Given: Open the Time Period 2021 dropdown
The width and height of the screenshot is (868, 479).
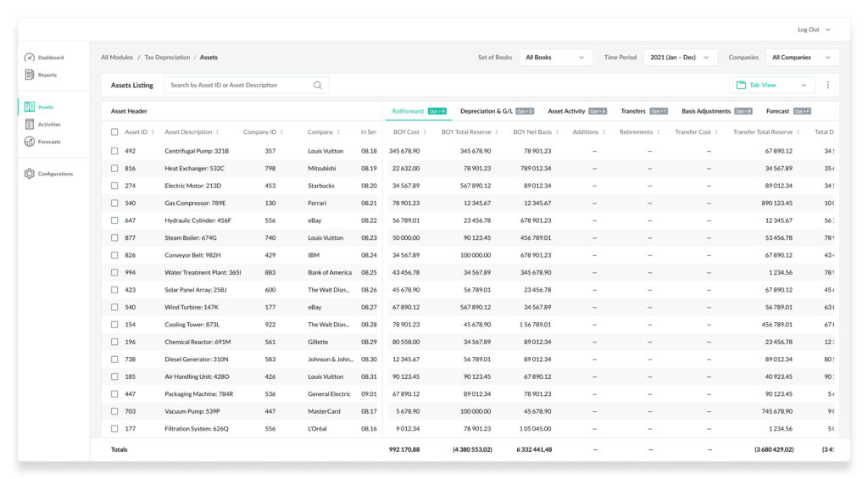Looking at the screenshot, I should [681, 57].
